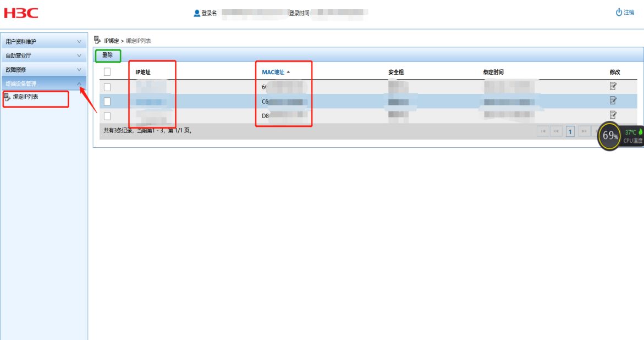Click the modify icon for the D8 MAC row
The image size is (644, 340).
tap(613, 115)
